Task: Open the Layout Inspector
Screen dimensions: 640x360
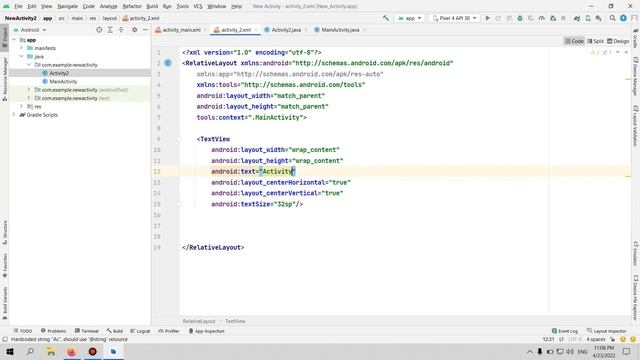Action: point(607,331)
